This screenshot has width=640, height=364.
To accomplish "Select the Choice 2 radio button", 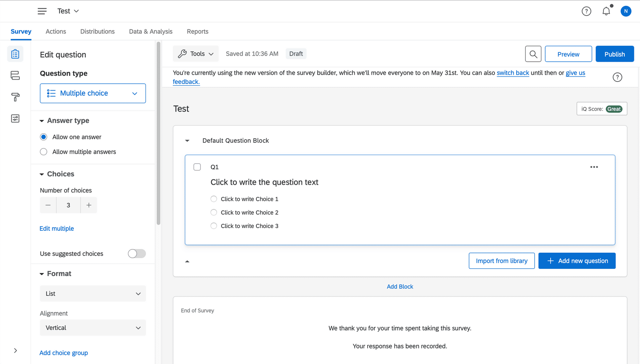I will point(214,212).
